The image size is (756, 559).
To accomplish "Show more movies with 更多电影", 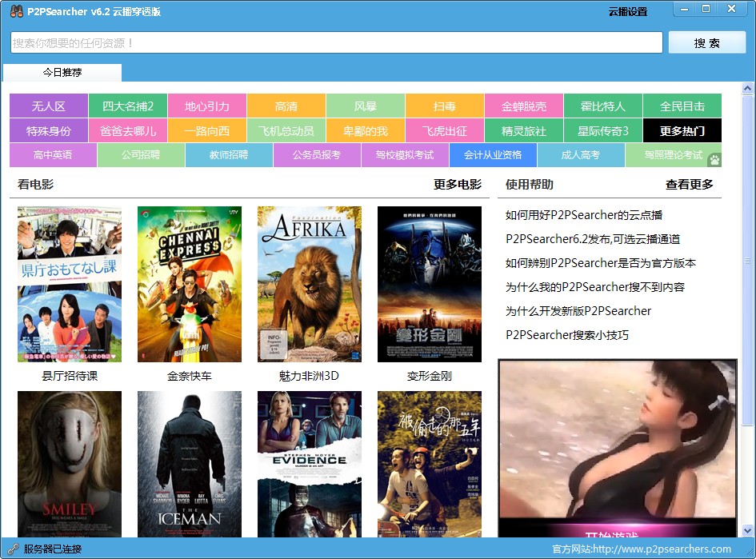I will point(457,184).
